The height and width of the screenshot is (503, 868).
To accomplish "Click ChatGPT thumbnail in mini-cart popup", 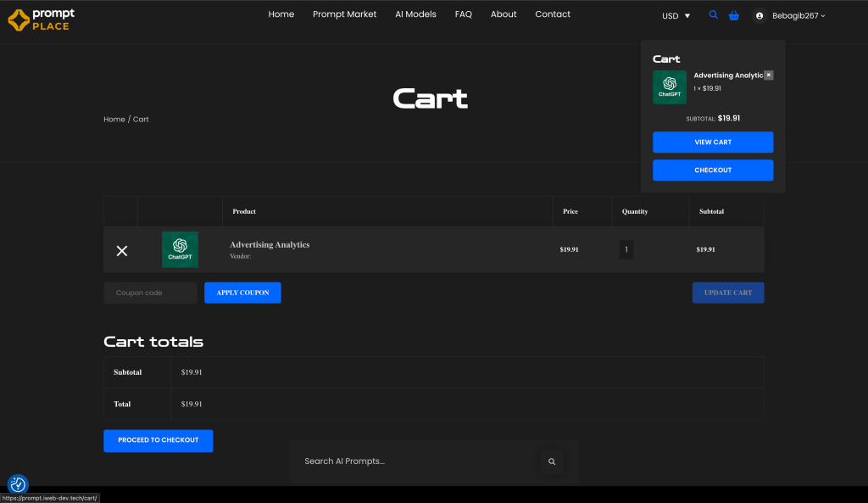I will tap(670, 87).
